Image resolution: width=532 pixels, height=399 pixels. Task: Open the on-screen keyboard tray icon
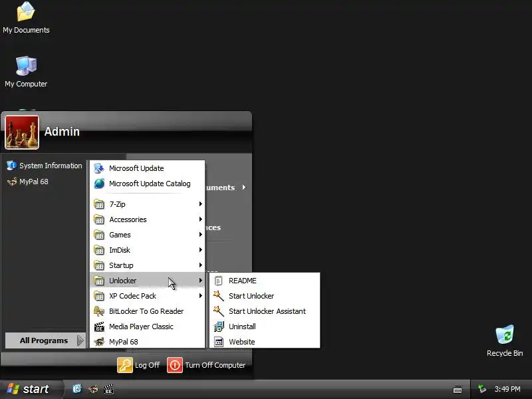458,389
